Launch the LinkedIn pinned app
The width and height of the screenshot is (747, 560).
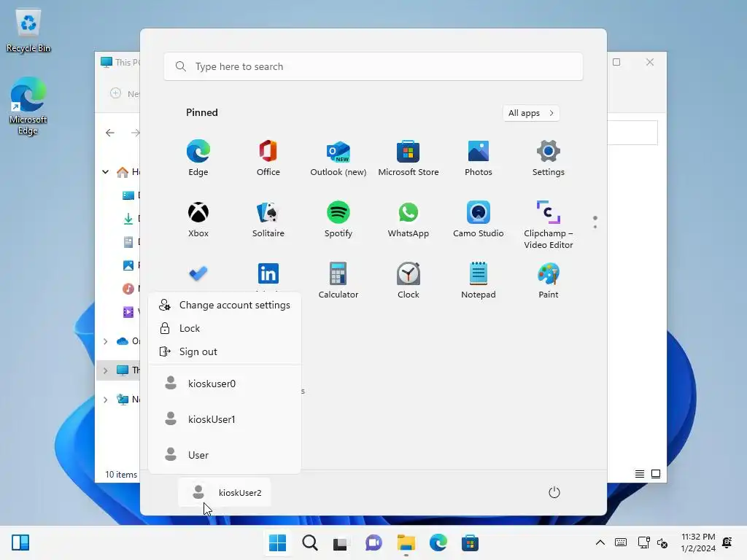pyautogui.click(x=268, y=273)
